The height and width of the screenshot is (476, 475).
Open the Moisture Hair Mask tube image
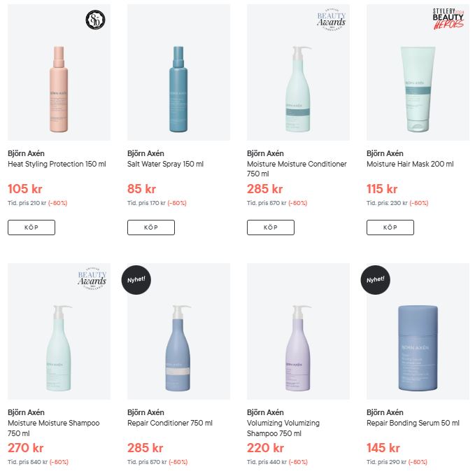tap(418, 90)
